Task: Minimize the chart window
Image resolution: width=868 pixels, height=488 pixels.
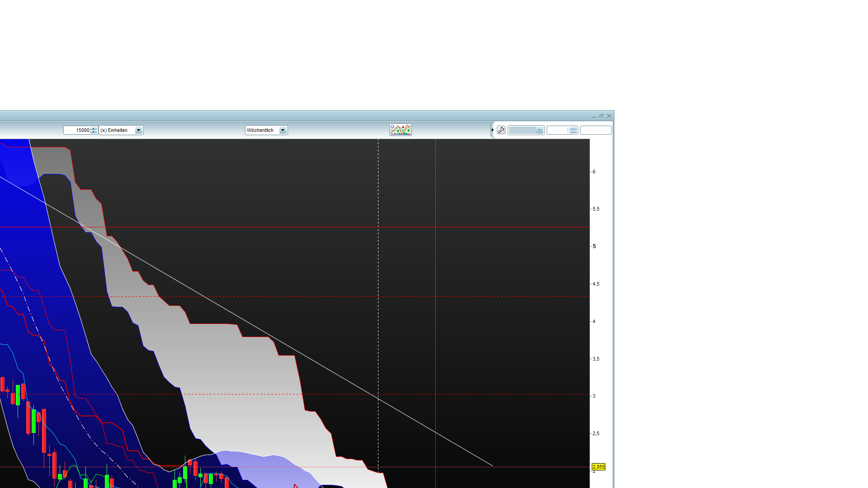Action: [594, 117]
